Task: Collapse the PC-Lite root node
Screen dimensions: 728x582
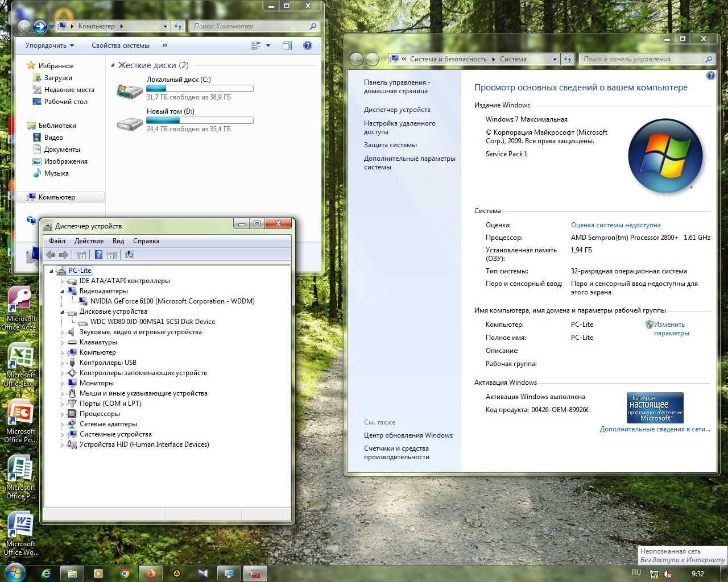Action: click(52, 271)
